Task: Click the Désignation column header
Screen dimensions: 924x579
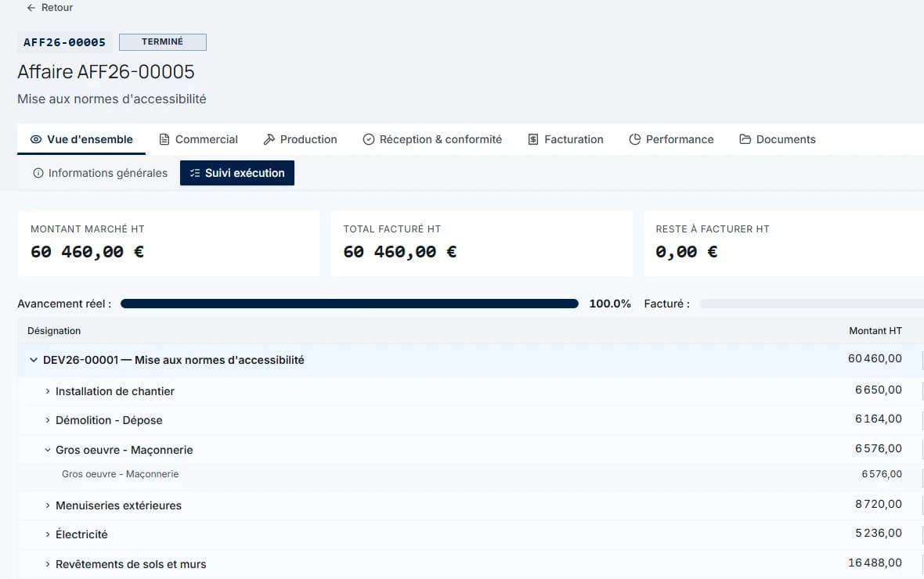Action: [54, 331]
